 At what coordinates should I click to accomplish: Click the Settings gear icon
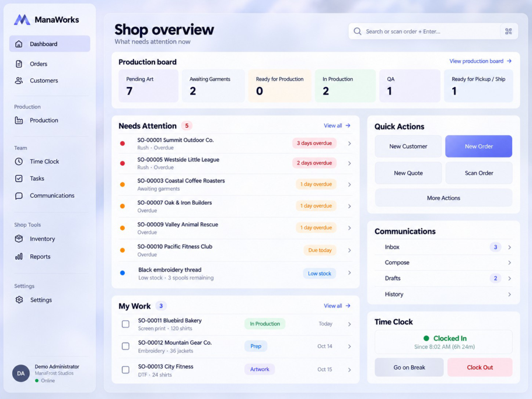click(x=19, y=300)
